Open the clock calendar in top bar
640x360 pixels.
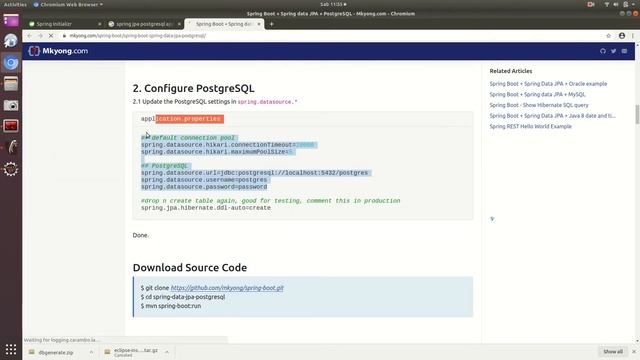point(333,4)
